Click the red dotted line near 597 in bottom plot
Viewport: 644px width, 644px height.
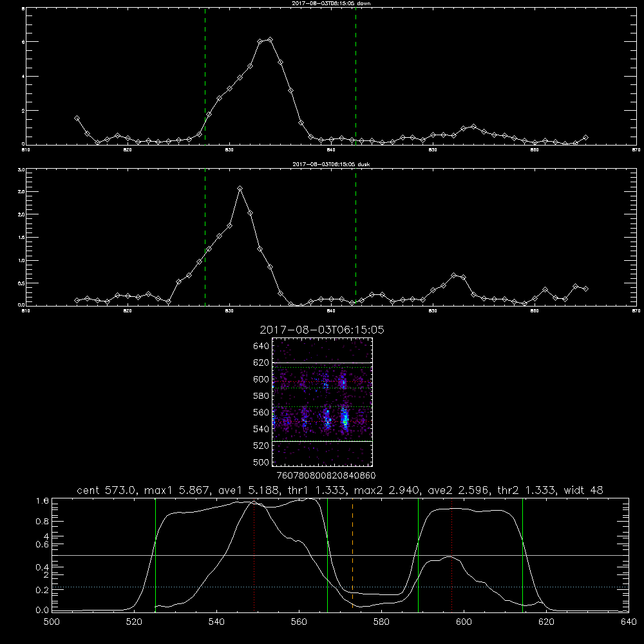point(452,554)
